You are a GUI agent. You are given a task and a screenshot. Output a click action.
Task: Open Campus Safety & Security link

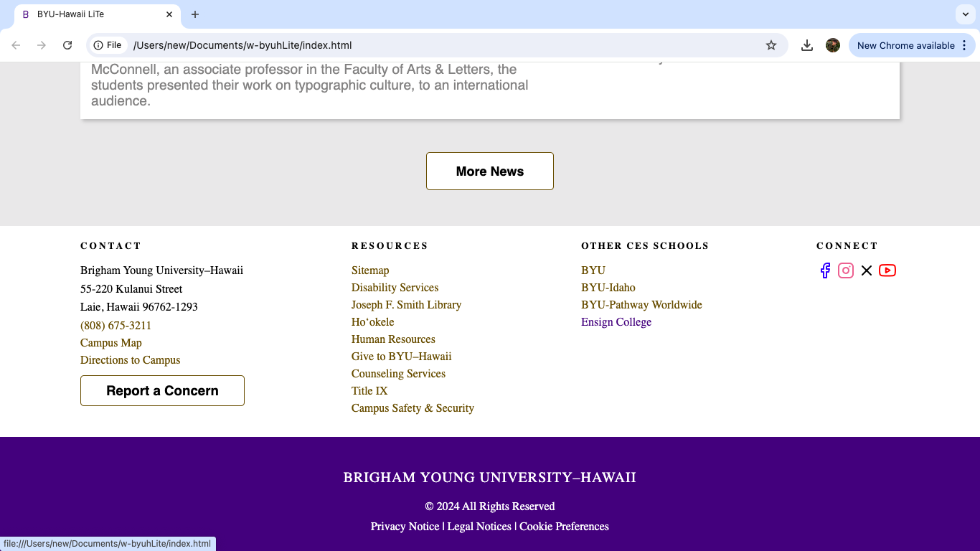tap(413, 408)
